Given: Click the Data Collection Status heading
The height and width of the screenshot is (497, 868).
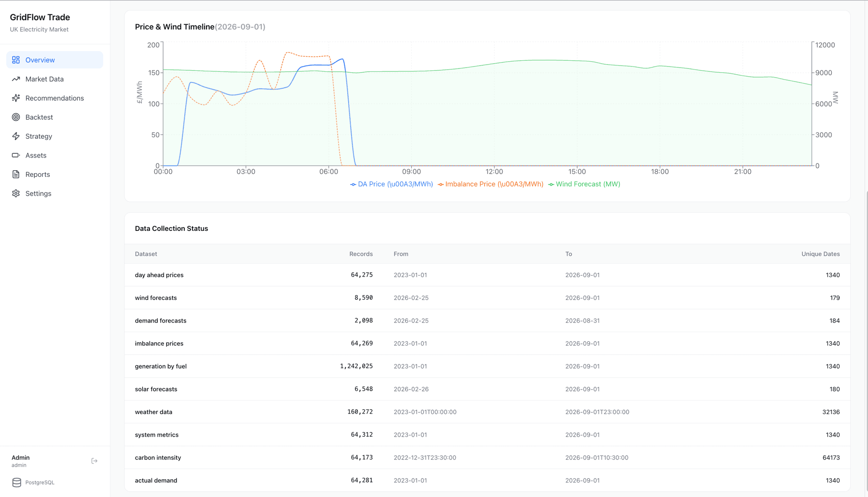Looking at the screenshot, I should pos(172,228).
